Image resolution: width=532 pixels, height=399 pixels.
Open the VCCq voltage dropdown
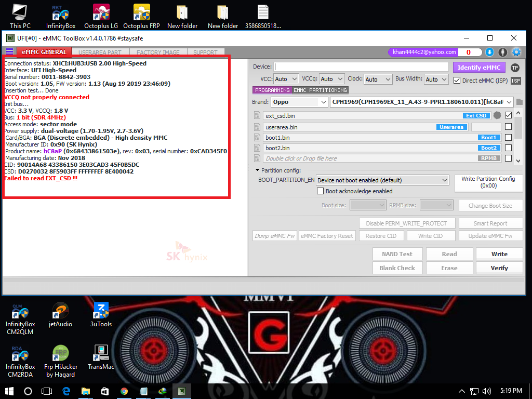pos(332,79)
